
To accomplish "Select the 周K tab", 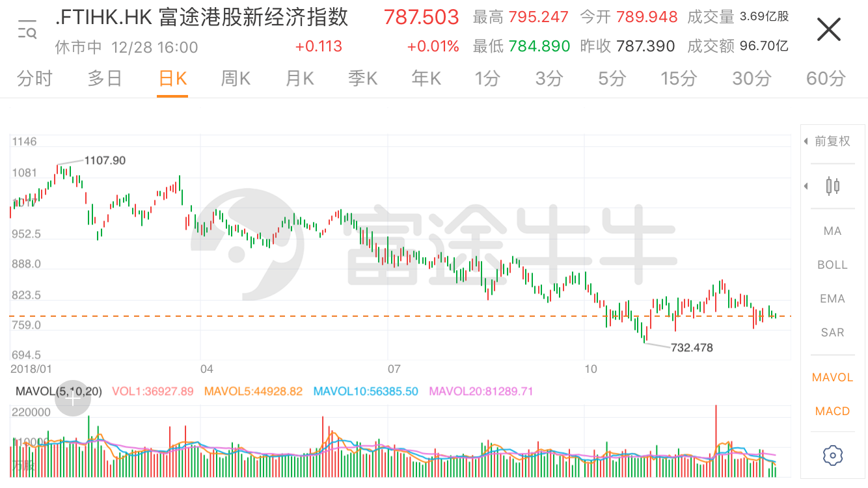I will point(236,79).
